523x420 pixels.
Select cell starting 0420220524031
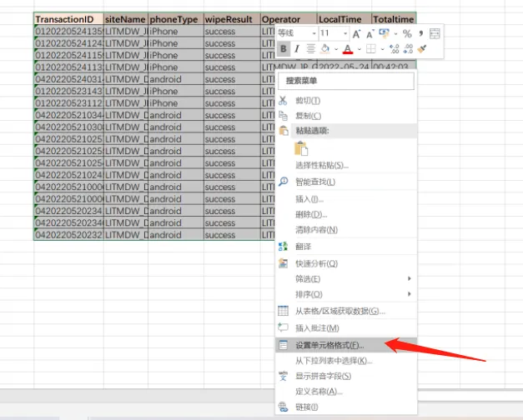pos(68,79)
